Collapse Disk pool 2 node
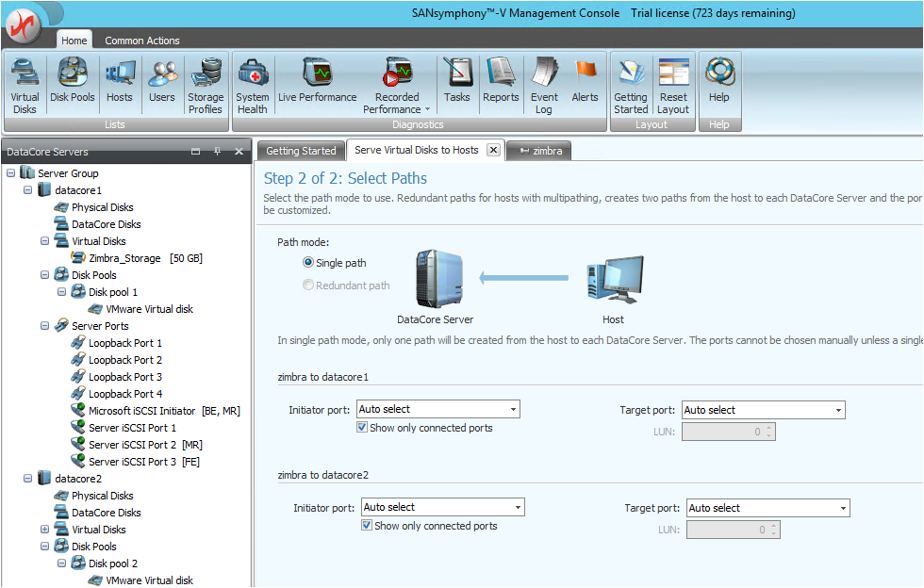Image resolution: width=924 pixels, height=588 pixels. (x=62, y=563)
